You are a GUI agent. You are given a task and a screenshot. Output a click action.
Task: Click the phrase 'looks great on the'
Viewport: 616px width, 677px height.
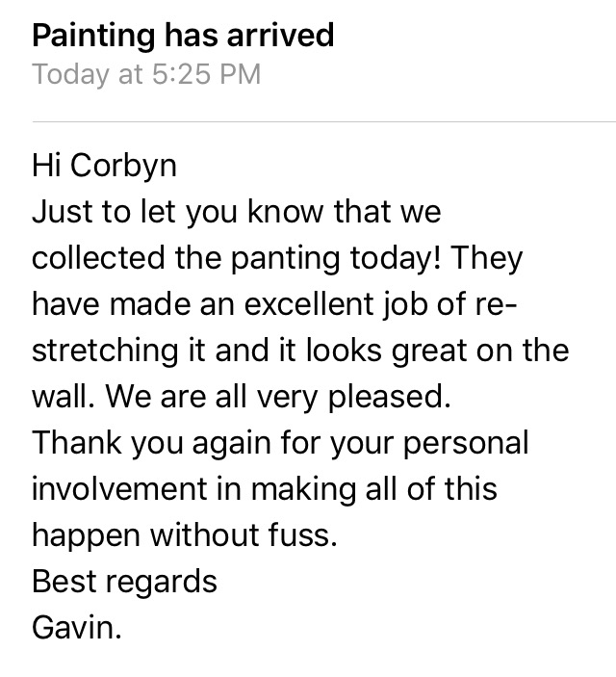tap(437, 351)
